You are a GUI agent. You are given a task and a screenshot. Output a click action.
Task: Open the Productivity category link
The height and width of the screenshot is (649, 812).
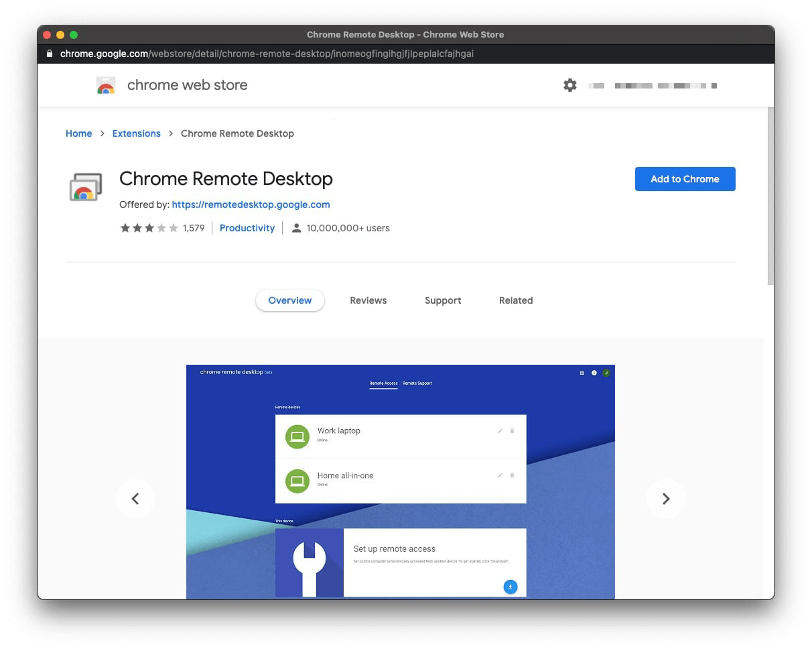247,228
